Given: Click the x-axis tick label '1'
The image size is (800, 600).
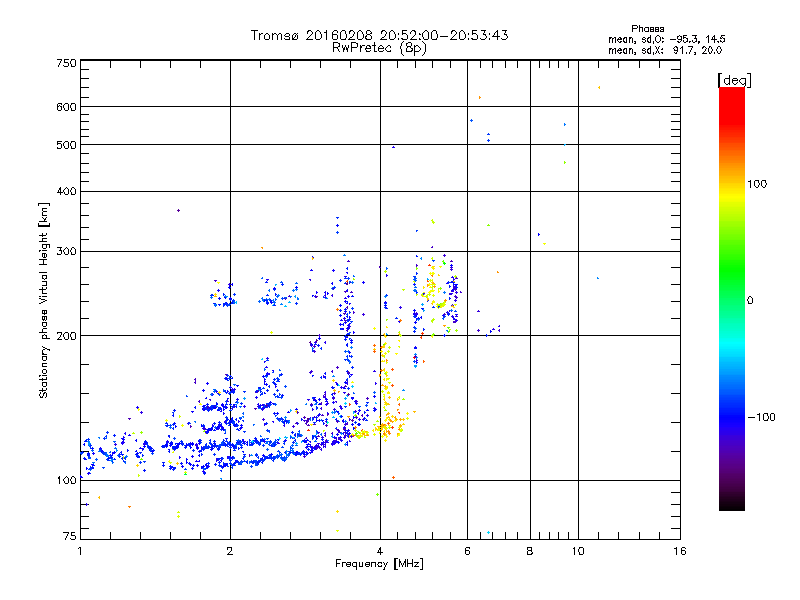Looking at the screenshot, I should (x=80, y=551).
